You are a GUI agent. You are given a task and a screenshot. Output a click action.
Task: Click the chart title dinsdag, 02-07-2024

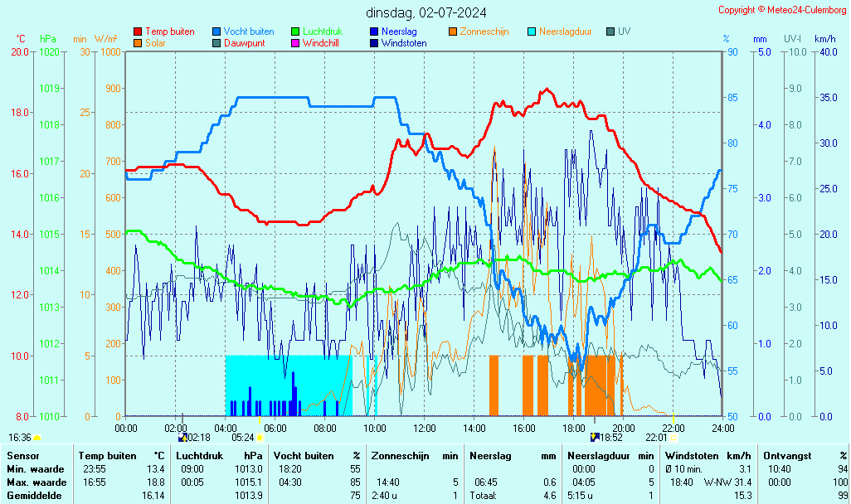click(x=426, y=12)
